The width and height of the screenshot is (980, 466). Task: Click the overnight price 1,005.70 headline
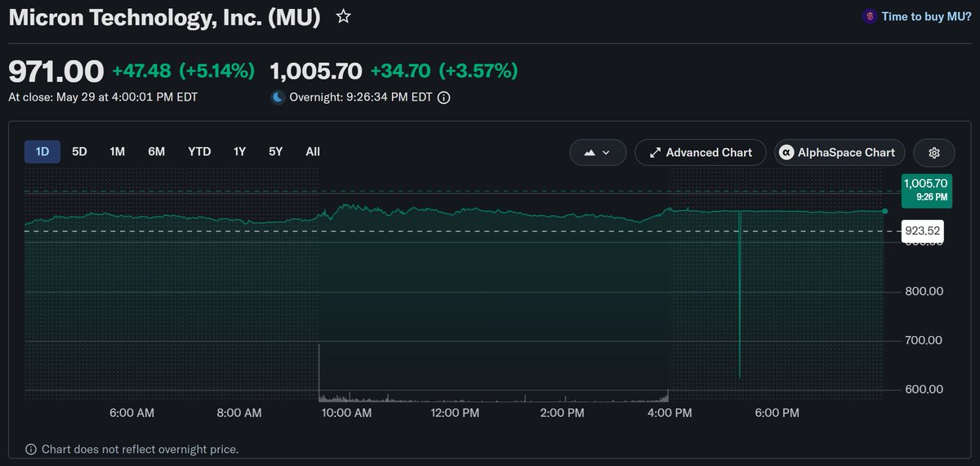click(316, 71)
